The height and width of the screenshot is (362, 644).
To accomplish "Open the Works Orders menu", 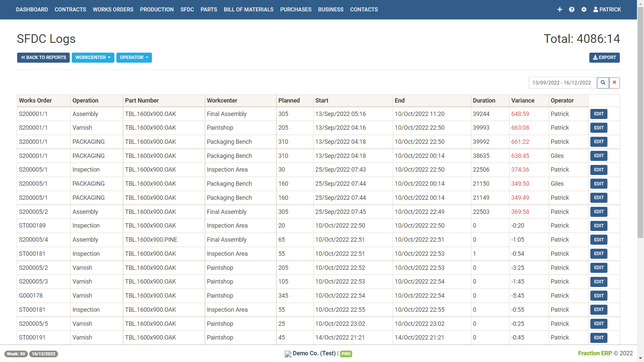I will click(113, 10).
